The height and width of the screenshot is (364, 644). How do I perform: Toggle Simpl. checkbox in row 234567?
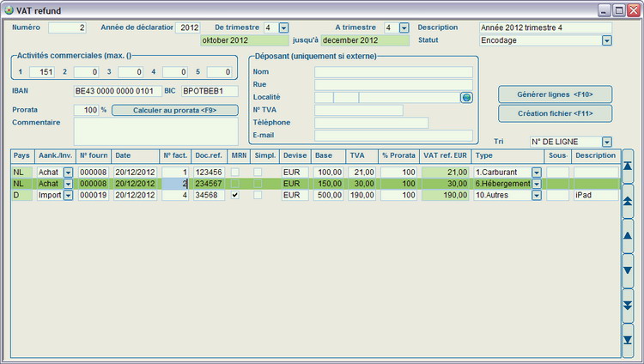click(x=258, y=184)
